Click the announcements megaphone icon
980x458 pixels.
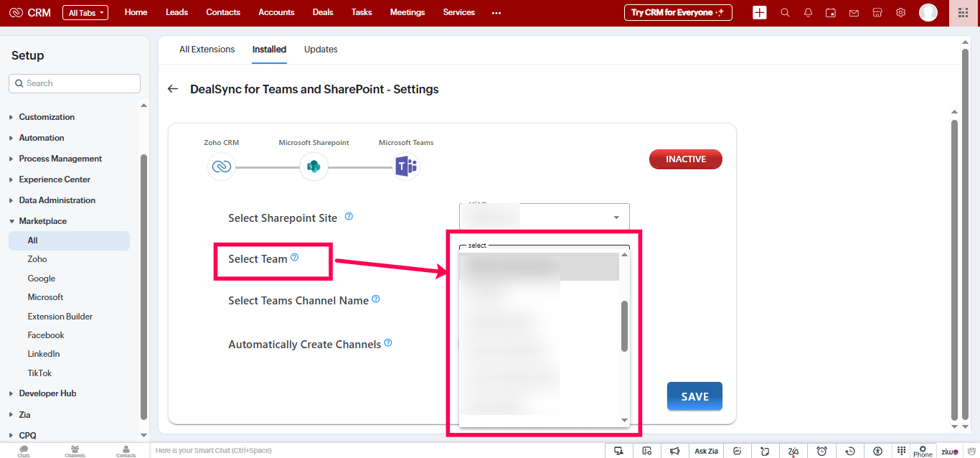(675, 451)
